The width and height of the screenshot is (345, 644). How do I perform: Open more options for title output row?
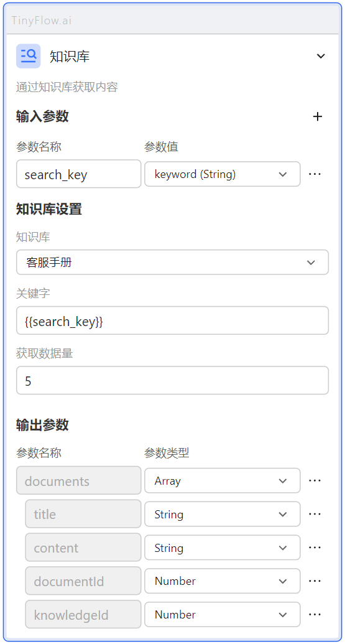(315, 514)
